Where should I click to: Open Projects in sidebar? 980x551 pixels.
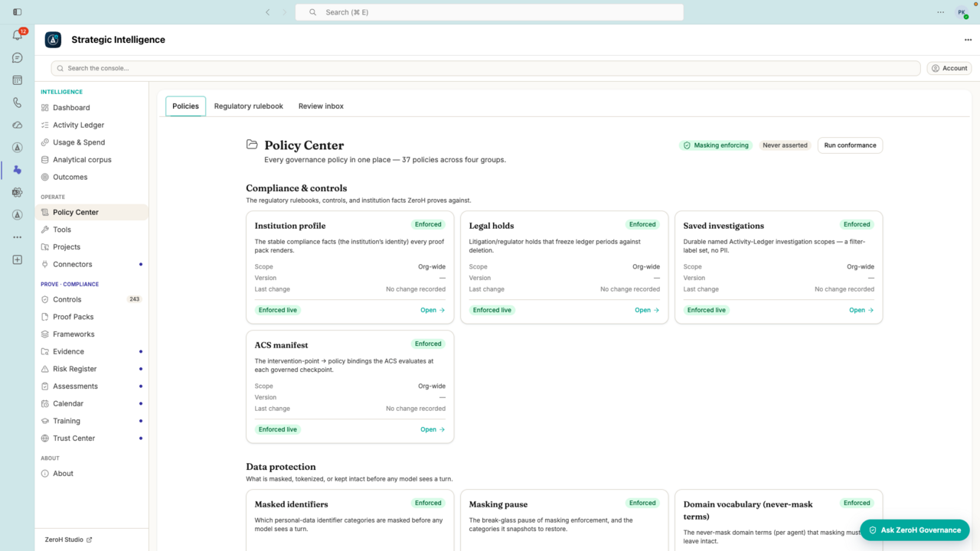(x=92, y=247)
